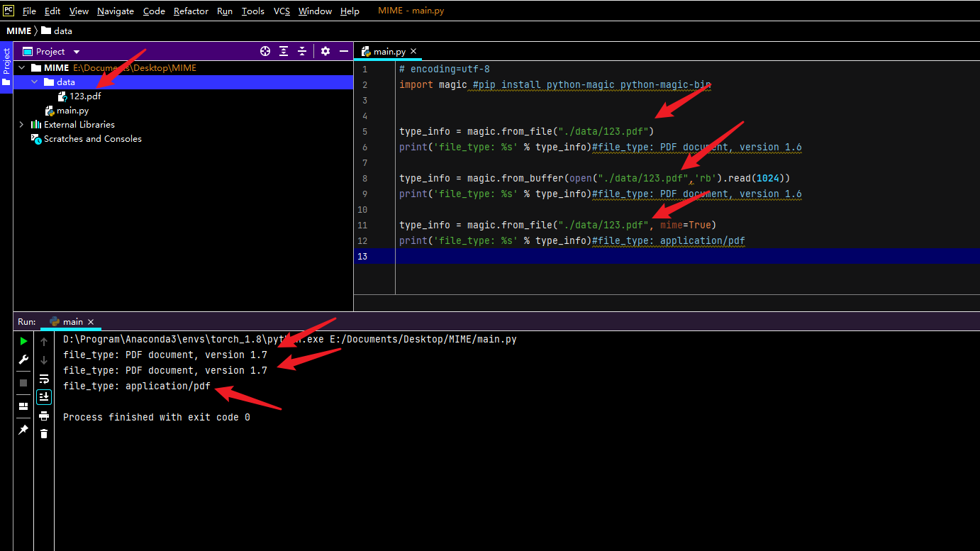The height and width of the screenshot is (551, 980).
Task: Select main.py in the project tree
Action: point(72,111)
